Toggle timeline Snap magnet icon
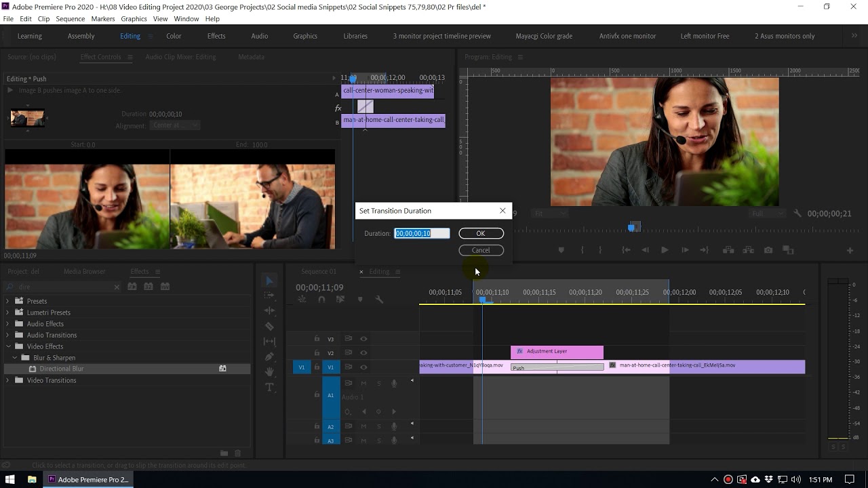The image size is (868, 488). 321,300
